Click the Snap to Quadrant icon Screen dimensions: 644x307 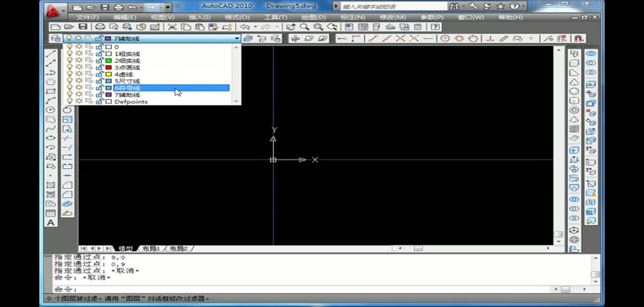(x=459, y=38)
